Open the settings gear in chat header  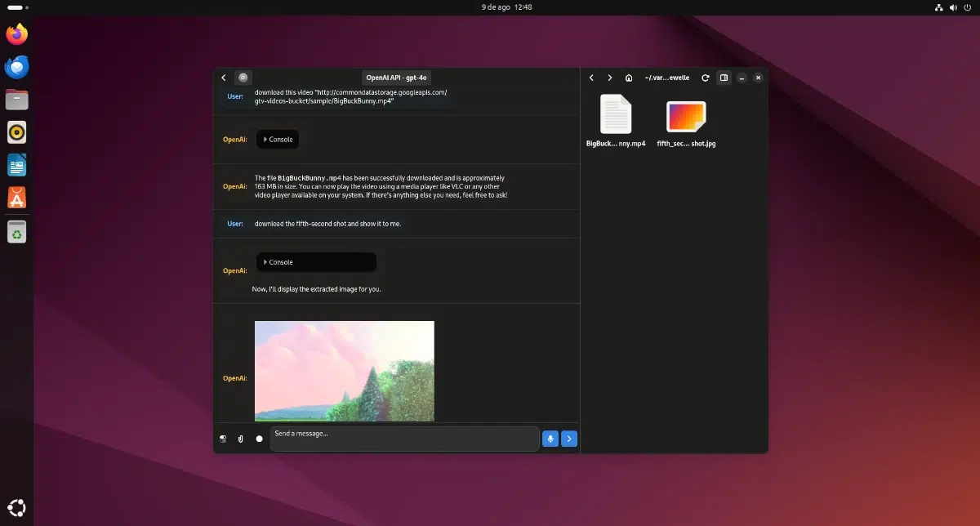(243, 78)
